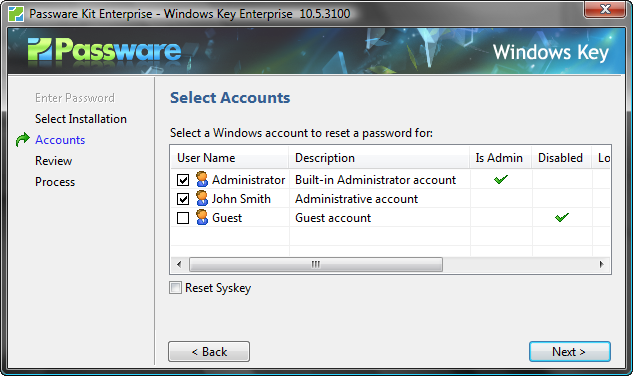Viewport: 633px width, 376px height.
Task: Click the scrollbar right arrow
Action: point(602,265)
